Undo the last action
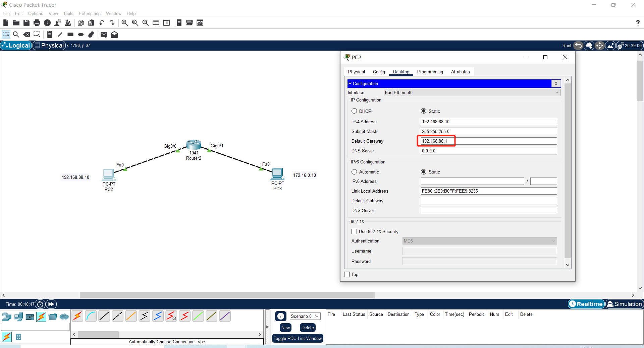 [102, 23]
